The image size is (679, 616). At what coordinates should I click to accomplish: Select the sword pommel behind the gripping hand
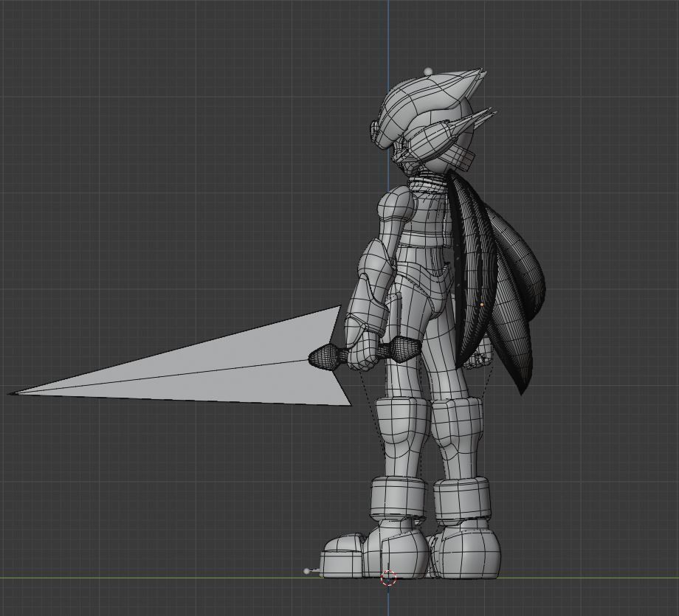pyautogui.click(x=405, y=350)
